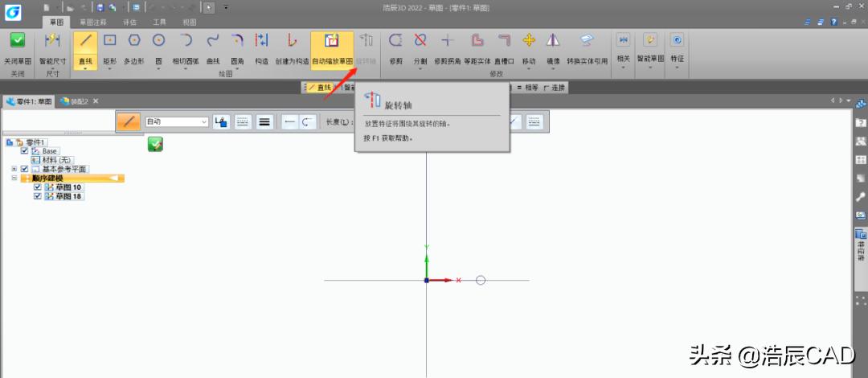Viewport: 868px width, 378px height.
Task: Select the 圆 circle tool
Action: pyautogui.click(x=159, y=49)
